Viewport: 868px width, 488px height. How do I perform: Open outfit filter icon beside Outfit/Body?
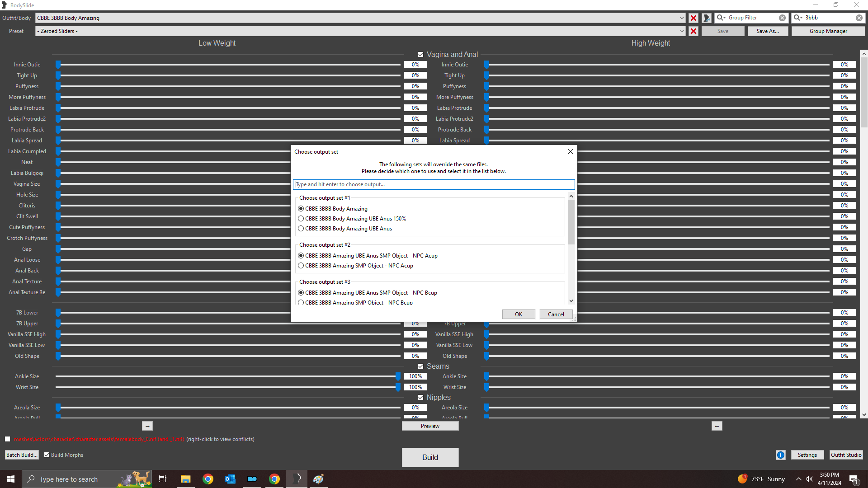(707, 18)
